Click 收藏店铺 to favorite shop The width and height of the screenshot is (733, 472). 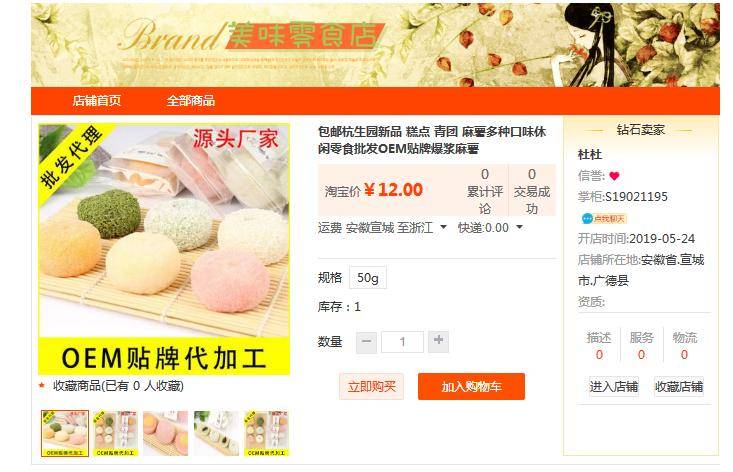(679, 386)
